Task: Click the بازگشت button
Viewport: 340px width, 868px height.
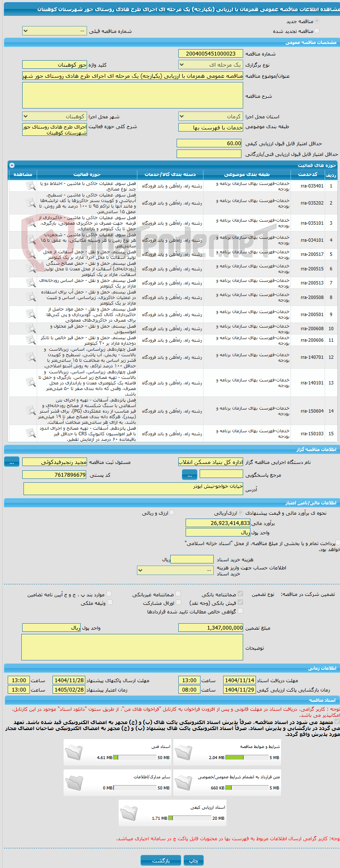Action: pyautogui.click(x=161, y=860)
